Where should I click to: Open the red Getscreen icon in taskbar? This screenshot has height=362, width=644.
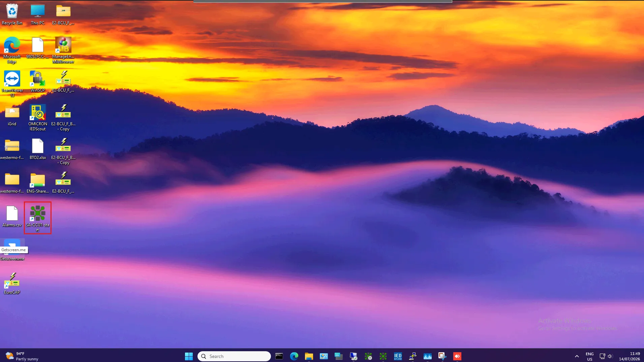pyautogui.click(x=457, y=356)
